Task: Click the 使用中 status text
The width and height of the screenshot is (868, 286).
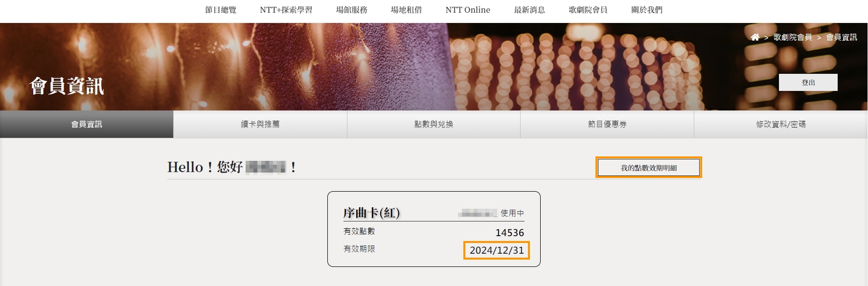Action: [512, 213]
